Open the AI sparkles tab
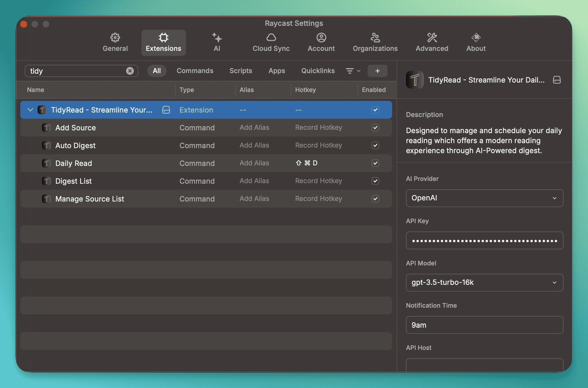 (217, 43)
